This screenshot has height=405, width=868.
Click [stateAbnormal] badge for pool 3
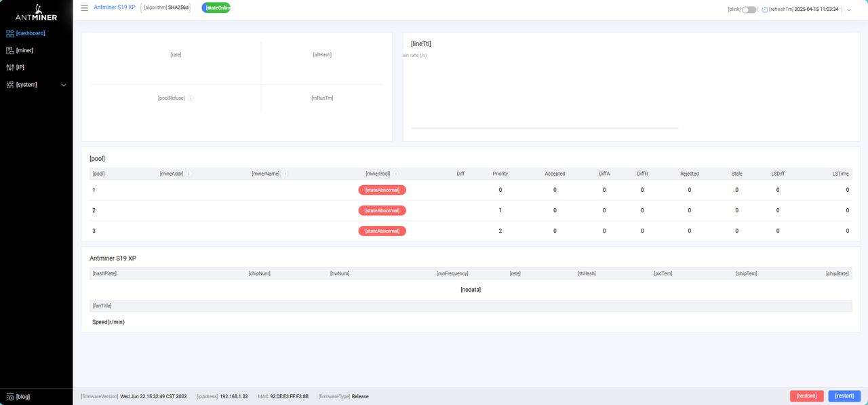[x=382, y=231]
